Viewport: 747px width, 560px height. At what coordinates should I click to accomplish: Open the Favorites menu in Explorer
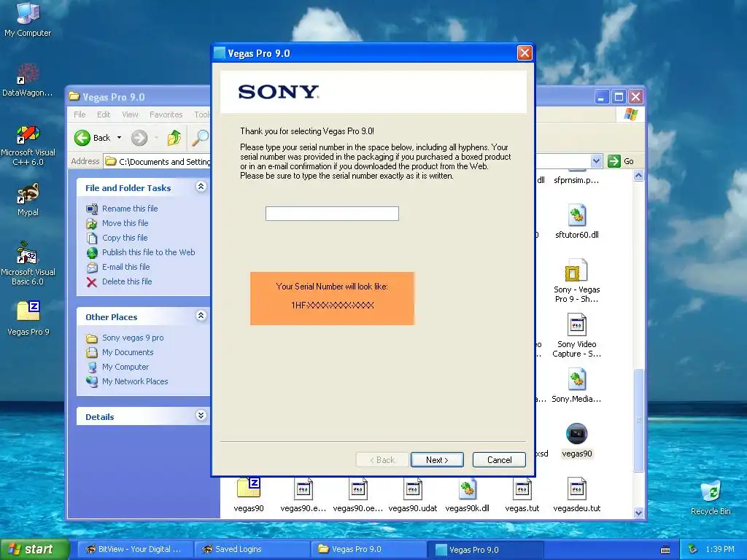click(166, 114)
